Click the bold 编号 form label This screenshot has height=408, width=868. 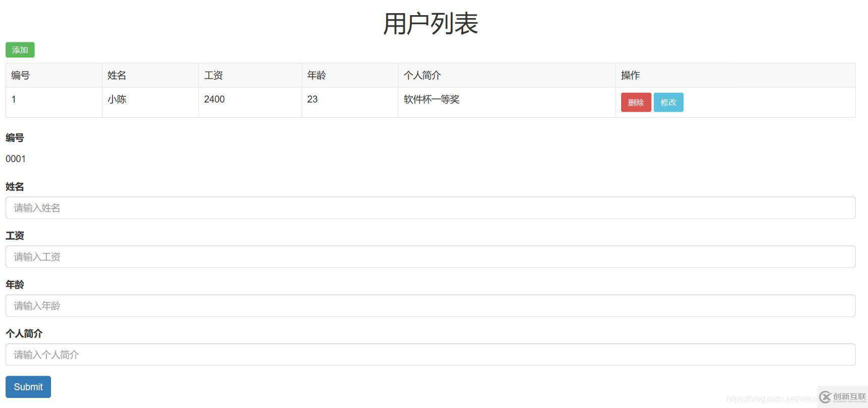click(x=15, y=138)
